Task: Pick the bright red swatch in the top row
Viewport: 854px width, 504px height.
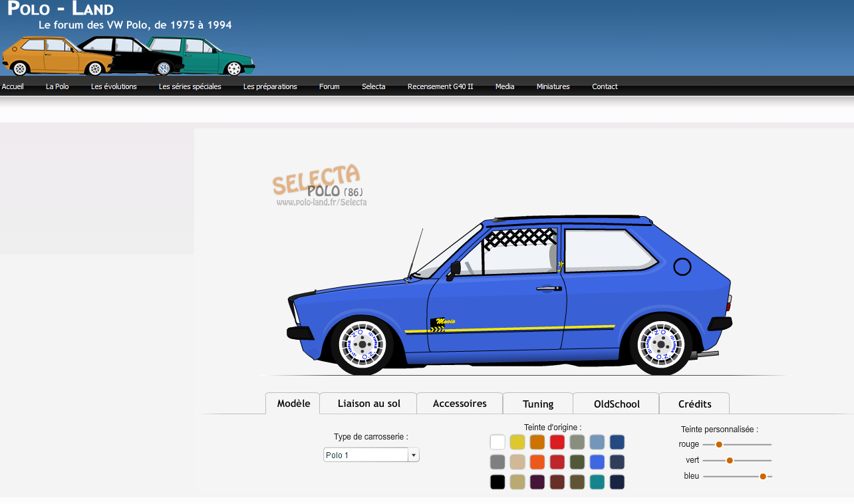Action: coord(557,442)
